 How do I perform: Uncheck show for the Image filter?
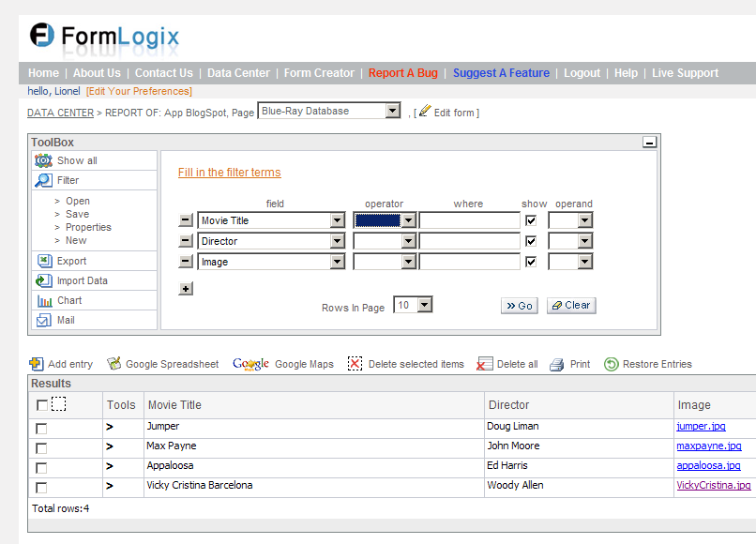point(531,262)
